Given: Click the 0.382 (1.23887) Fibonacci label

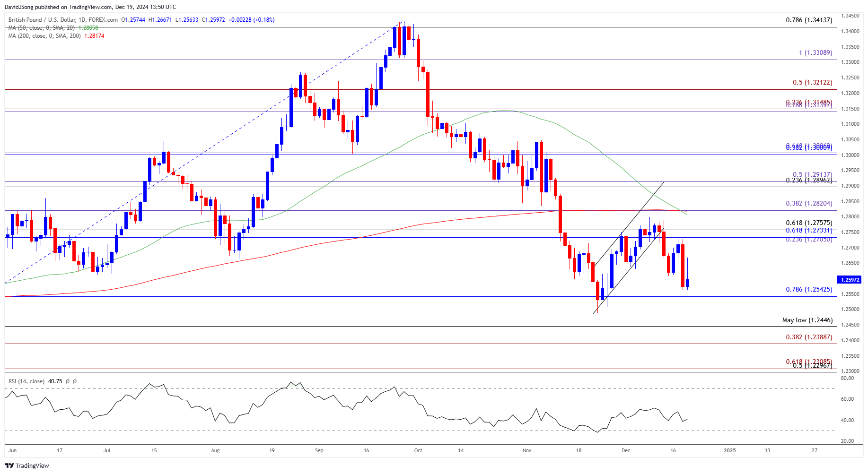Looking at the screenshot, I should click(809, 337).
